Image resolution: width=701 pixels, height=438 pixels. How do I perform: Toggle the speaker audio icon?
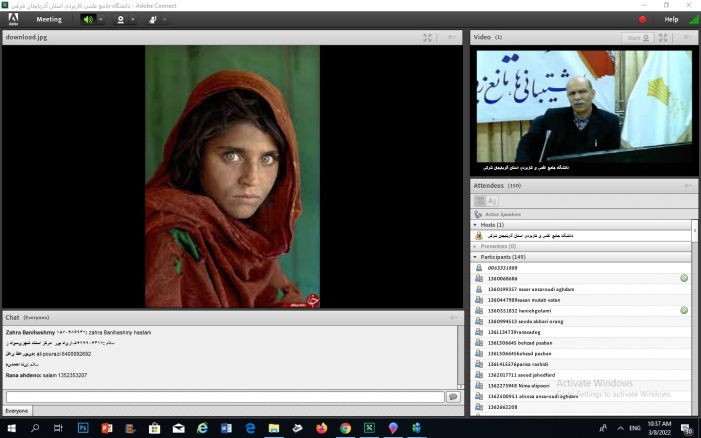87,19
